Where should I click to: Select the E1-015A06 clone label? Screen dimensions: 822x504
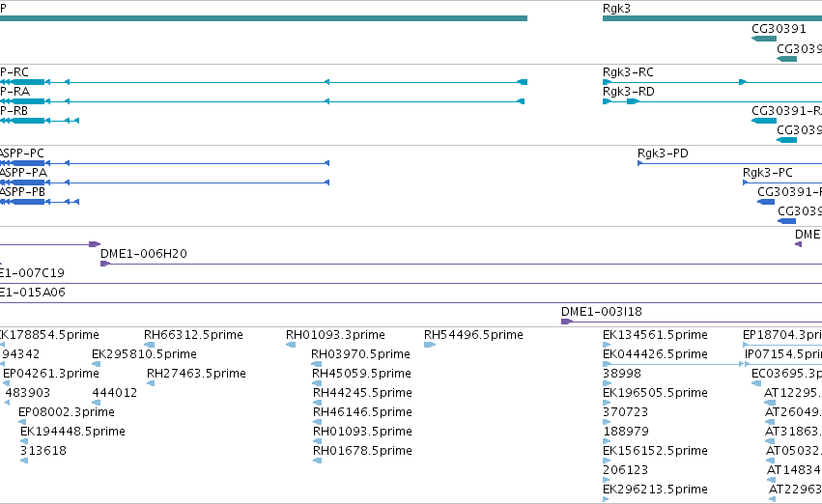point(33,293)
